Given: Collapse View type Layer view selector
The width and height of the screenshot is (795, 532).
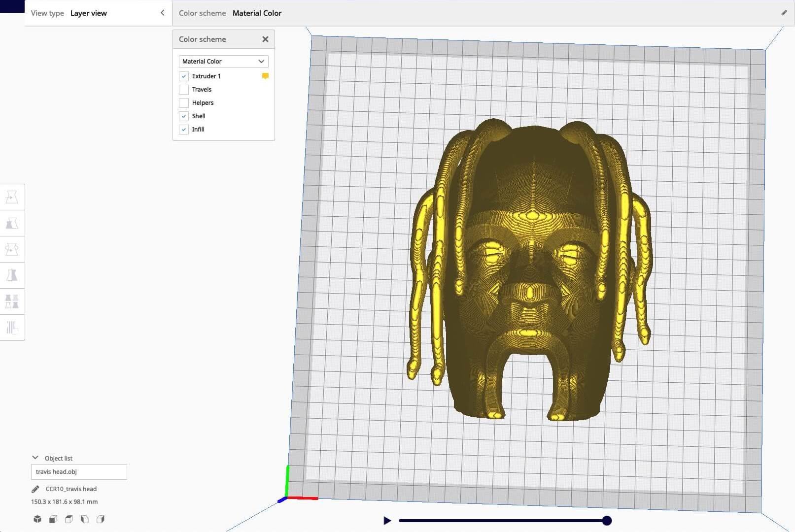Looking at the screenshot, I should pos(162,13).
